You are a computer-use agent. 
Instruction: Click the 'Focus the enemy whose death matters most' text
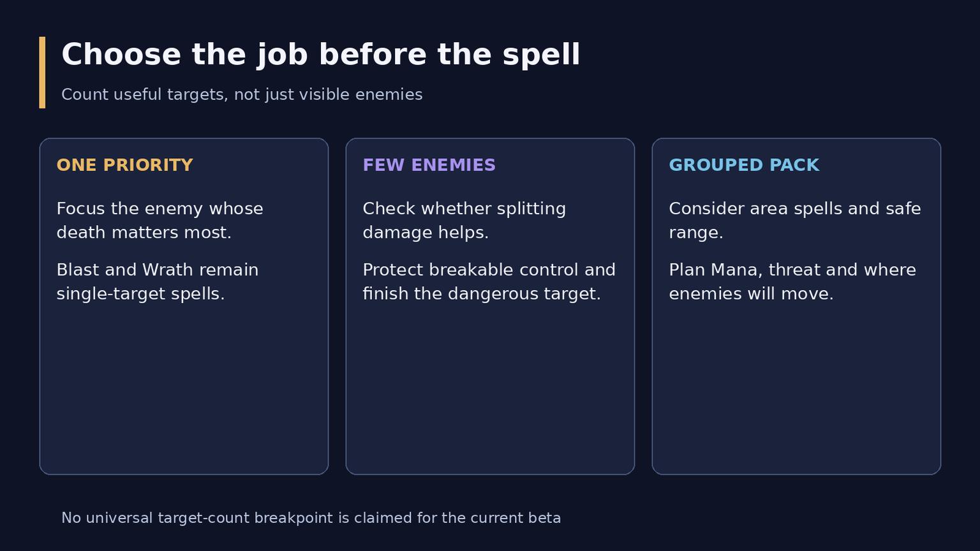[160, 221]
